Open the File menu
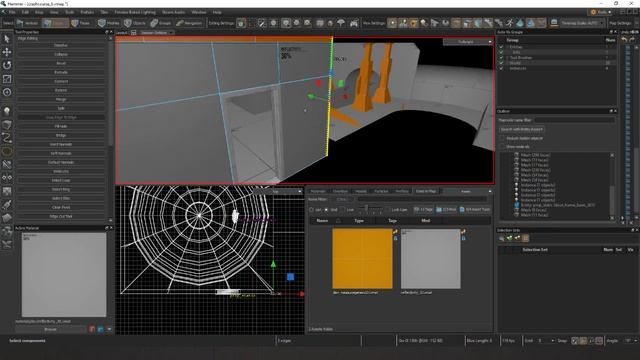This screenshot has height=360, width=640. click(12, 12)
